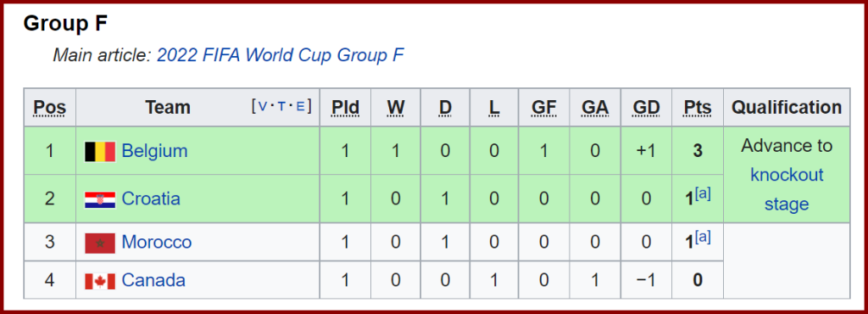Viewport: 868px width, 314px height.
Task: Click the V (view template) link
Action: tap(263, 106)
